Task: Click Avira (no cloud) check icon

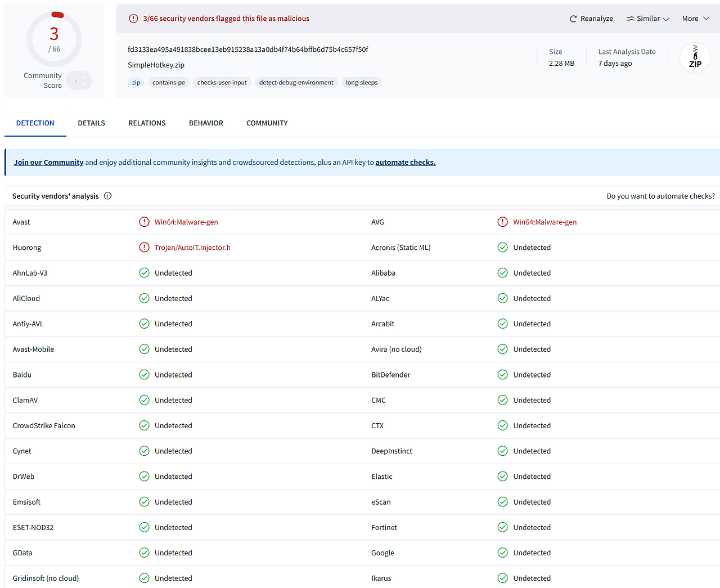Action: [502, 349]
